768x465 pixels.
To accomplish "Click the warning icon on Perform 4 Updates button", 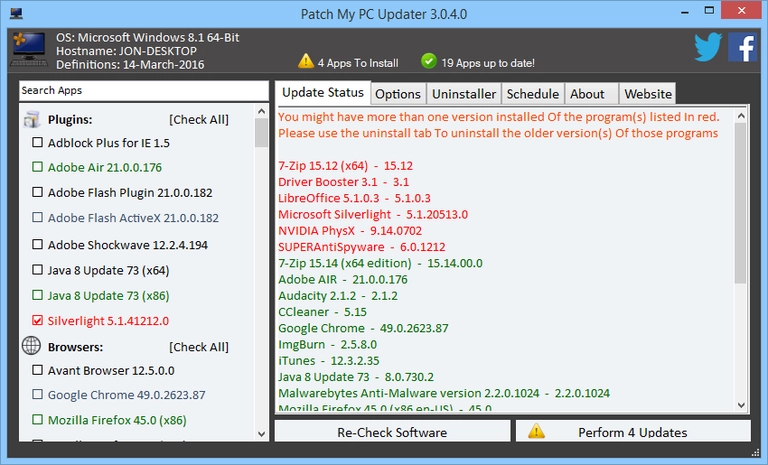I will pyautogui.click(x=536, y=431).
